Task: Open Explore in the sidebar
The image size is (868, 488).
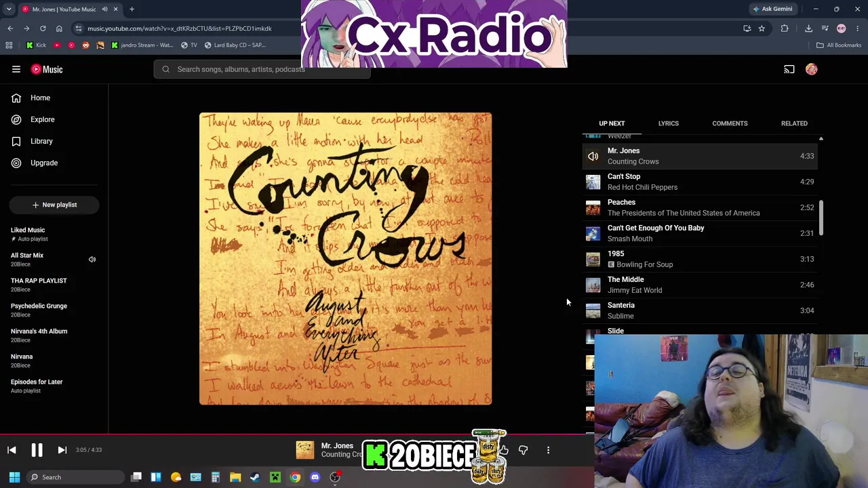Action: click(54, 119)
